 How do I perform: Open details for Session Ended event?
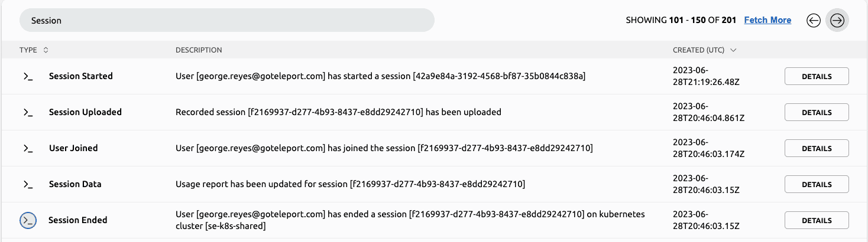[x=816, y=220]
